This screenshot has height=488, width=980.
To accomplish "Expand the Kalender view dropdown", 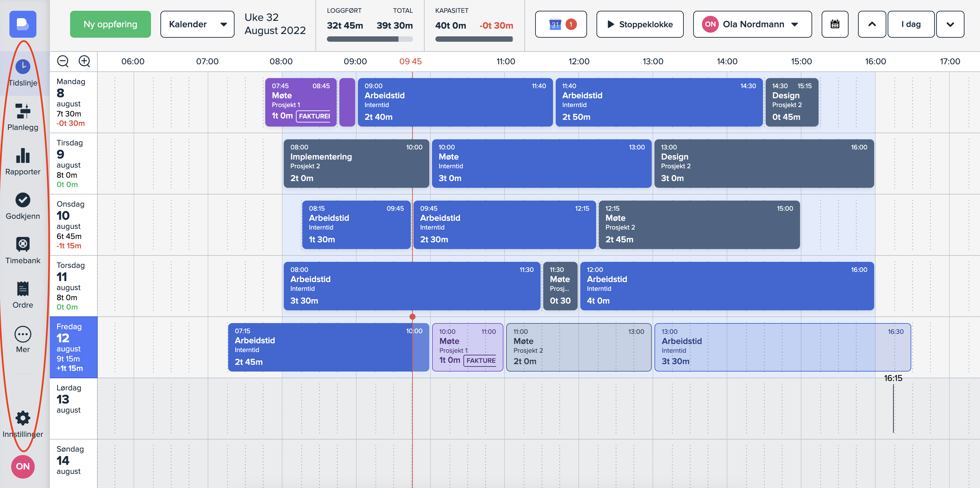I will [197, 24].
